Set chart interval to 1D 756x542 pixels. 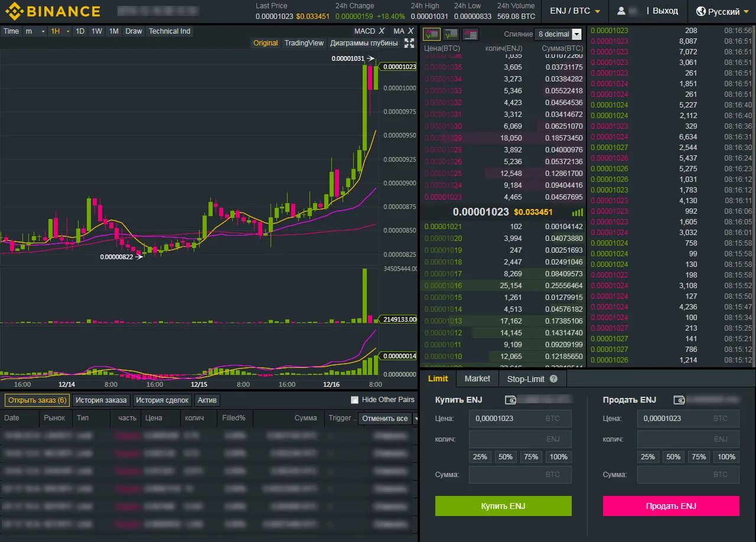coord(80,31)
